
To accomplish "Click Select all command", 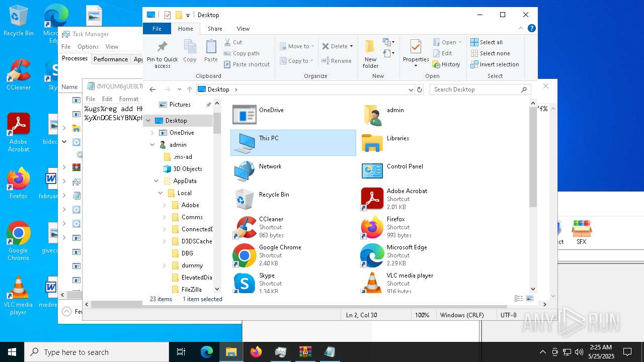I will [487, 42].
